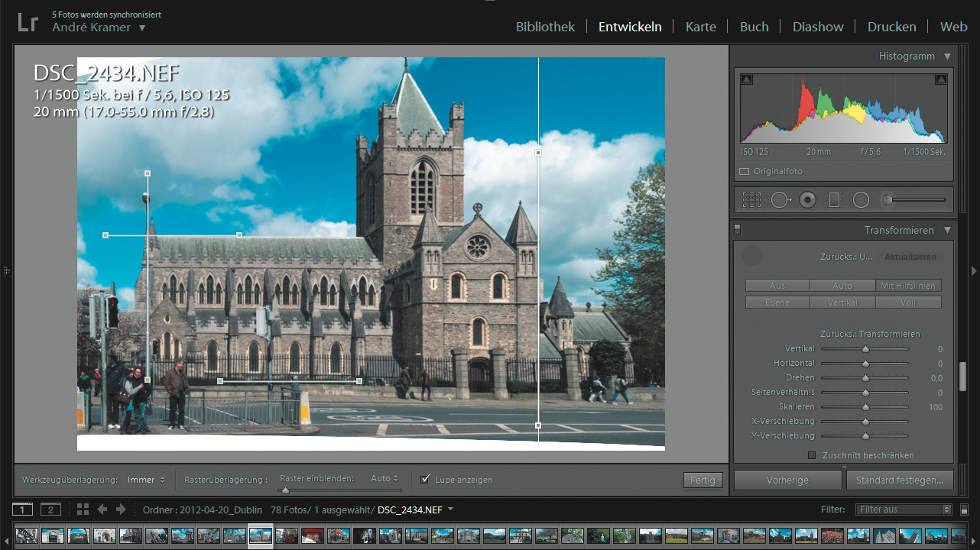
Task: Go to the next photo arrow
Action: (x=121, y=510)
